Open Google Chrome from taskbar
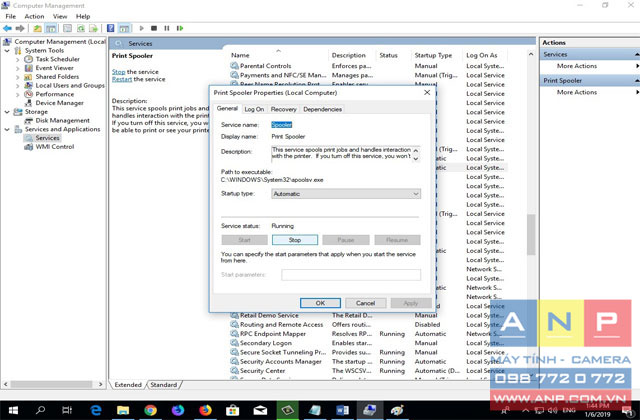 coord(150,410)
